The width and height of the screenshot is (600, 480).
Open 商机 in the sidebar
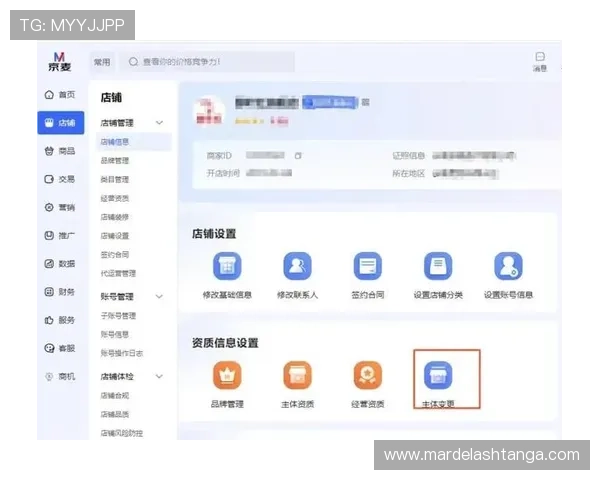point(60,377)
